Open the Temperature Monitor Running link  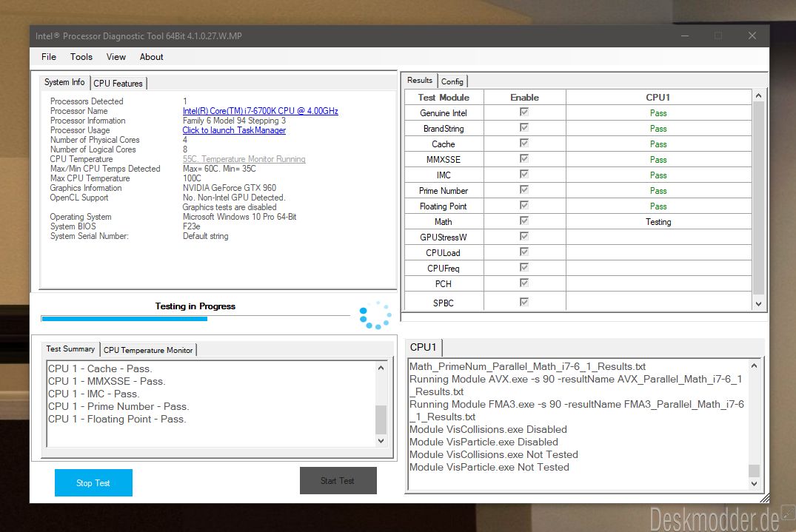coord(244,159)
